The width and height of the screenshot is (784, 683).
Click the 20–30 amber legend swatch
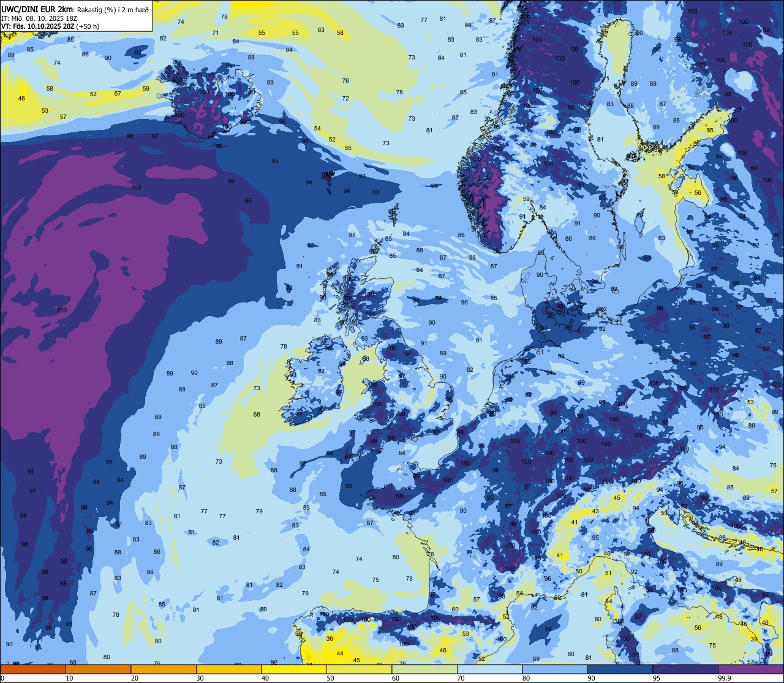click(164, 669)
